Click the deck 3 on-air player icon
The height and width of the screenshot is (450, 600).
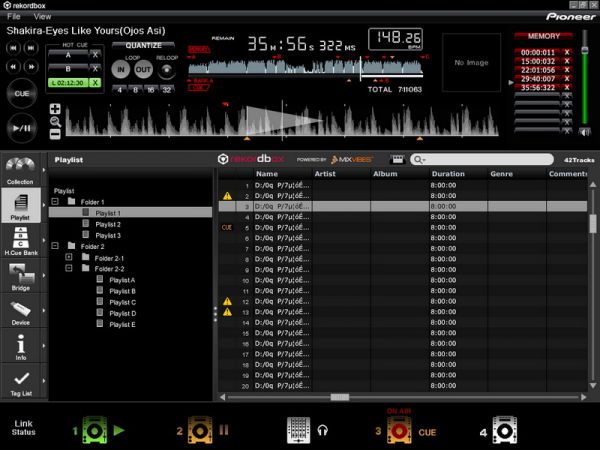tap(399, 430)
